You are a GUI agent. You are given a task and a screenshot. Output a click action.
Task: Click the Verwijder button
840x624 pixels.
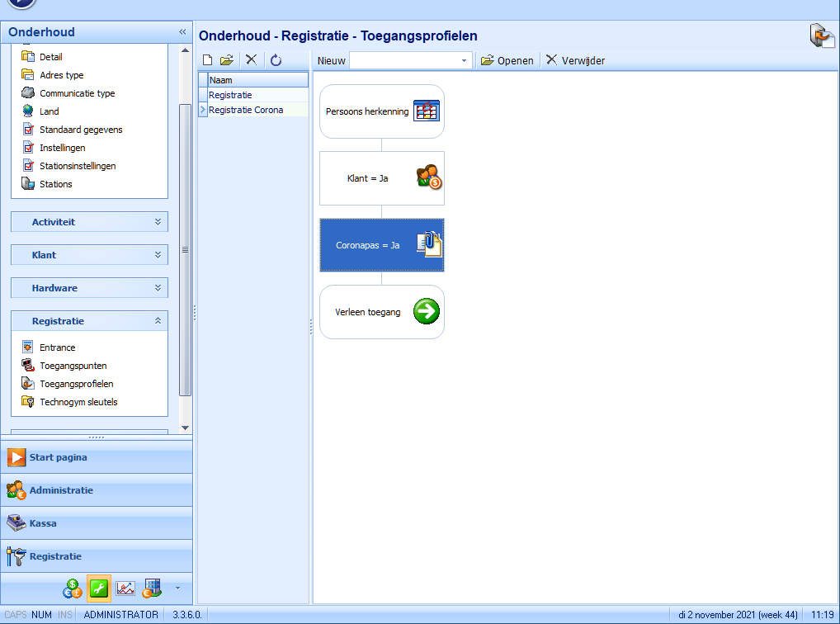575,60
